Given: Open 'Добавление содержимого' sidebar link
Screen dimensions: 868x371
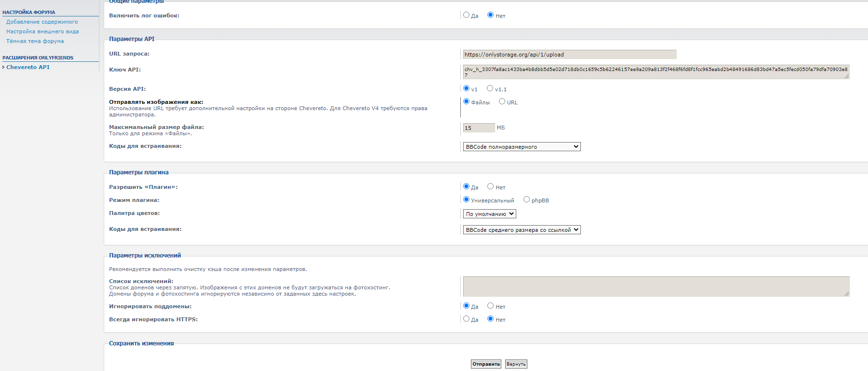Looking at the screenshot, I should [x=42, y=22].
